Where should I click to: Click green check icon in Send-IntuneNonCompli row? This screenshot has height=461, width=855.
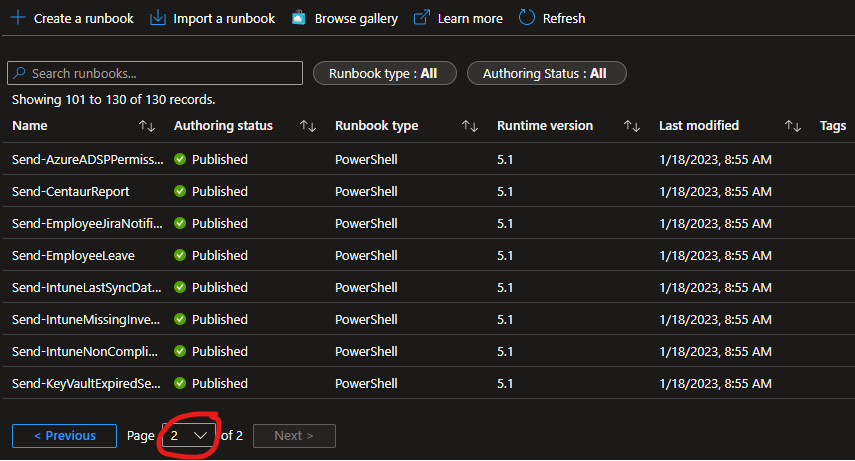click(180, 351)
